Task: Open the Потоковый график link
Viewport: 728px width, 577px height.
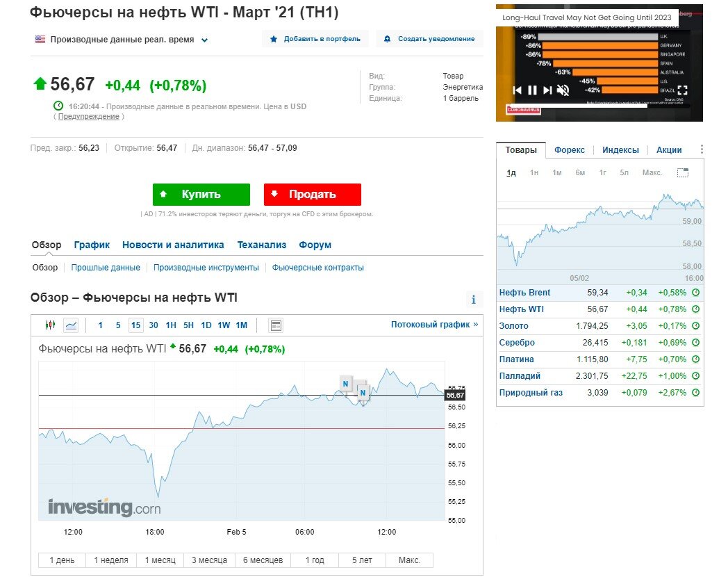Action: (434, 324)
